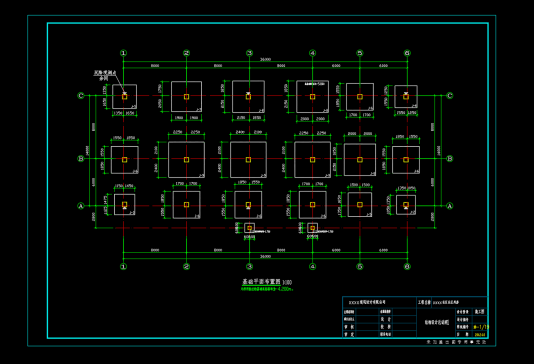Select yellow column marker at grid C-1
This screenshot has width=534, height=364.
pos(125,97)
